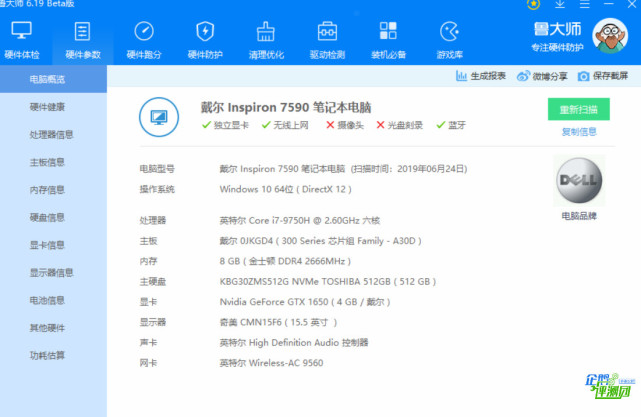Select the 硬件参数 list icon
641x417 pixels.
pos(82,31)
